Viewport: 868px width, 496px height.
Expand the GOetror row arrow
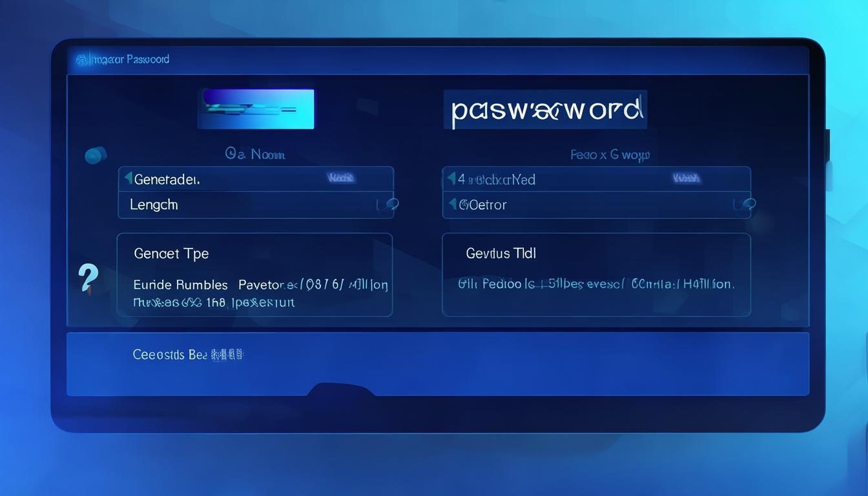coord(453,205)
